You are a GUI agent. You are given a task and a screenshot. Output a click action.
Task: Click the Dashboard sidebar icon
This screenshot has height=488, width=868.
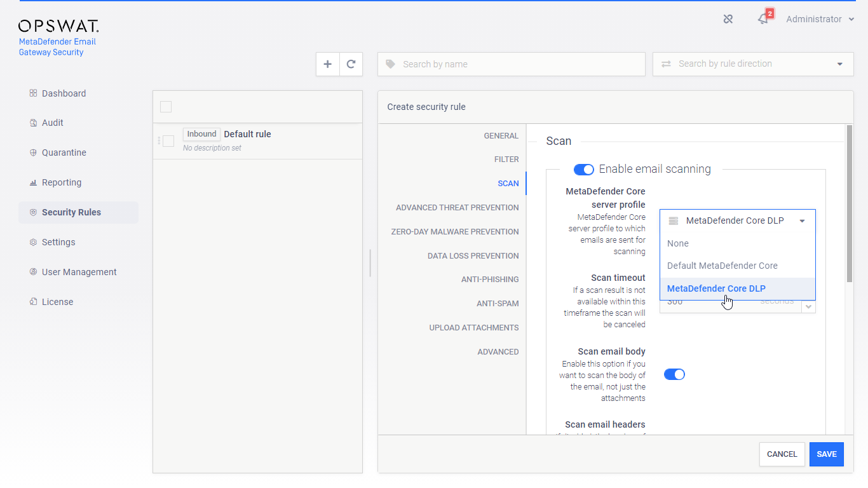tap(34, 93)
